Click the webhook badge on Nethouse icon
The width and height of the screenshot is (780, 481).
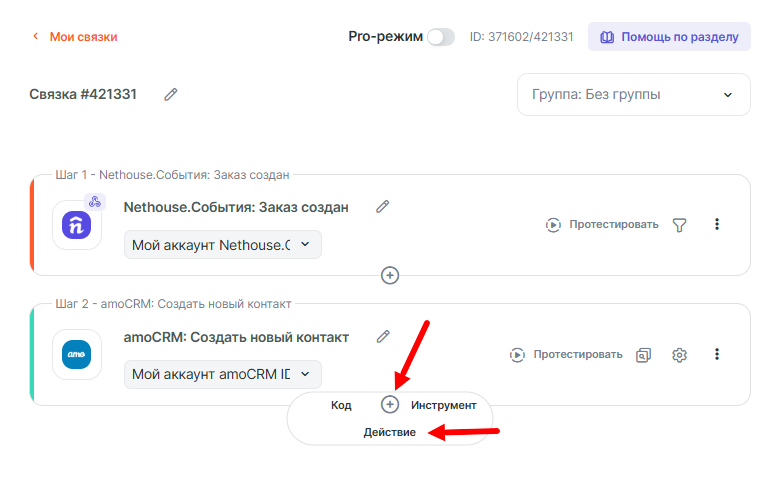point(95,202)
